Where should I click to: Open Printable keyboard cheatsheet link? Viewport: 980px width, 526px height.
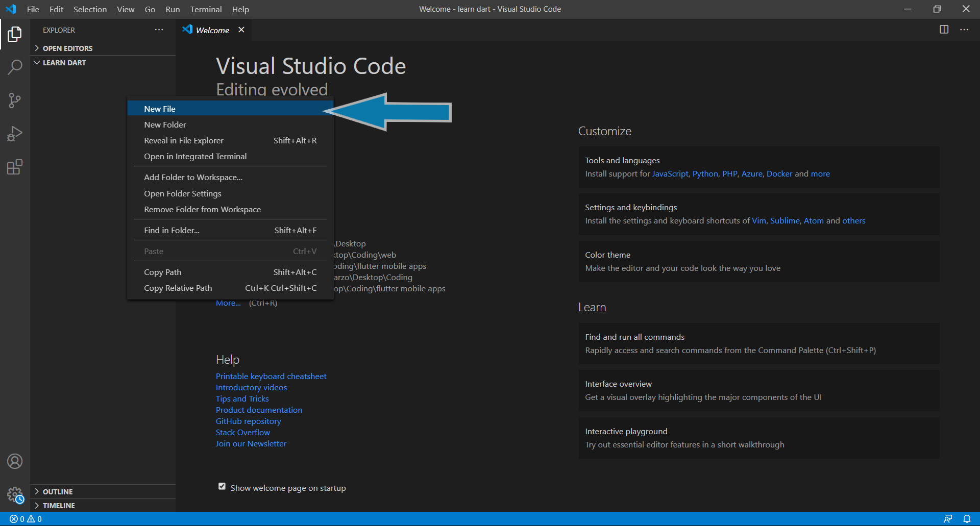click(x=271, y=376)
